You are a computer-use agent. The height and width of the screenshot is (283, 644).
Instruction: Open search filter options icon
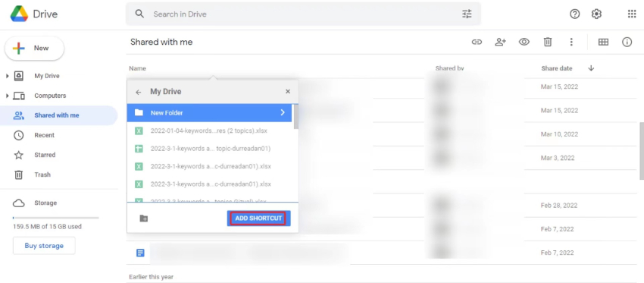[467, 14]
